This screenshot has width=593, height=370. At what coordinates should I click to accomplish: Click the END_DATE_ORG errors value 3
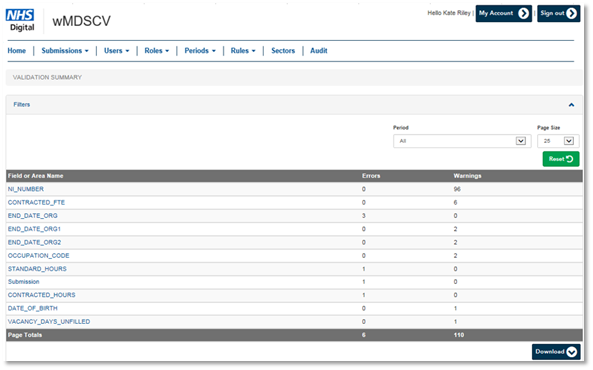click(363, 216)
